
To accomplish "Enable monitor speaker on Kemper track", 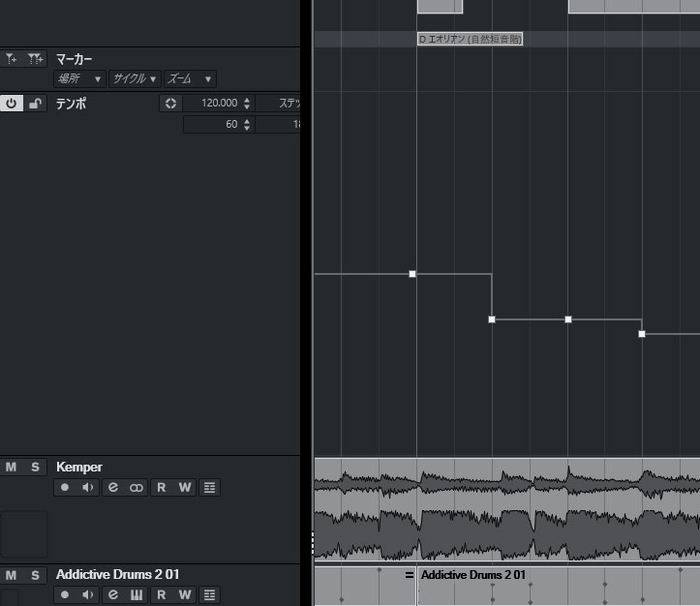I will 88,488.
